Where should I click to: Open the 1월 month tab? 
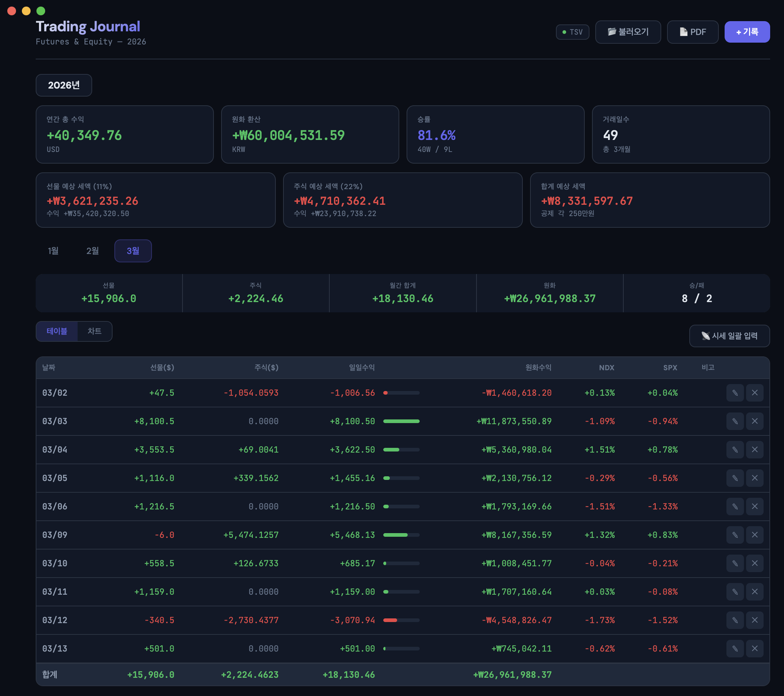53,251
